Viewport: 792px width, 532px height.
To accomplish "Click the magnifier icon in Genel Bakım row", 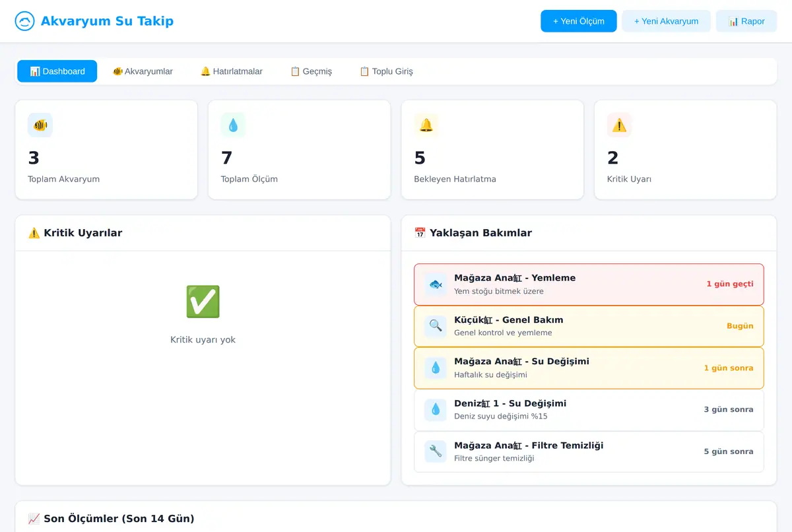I will tap(436, 326).
